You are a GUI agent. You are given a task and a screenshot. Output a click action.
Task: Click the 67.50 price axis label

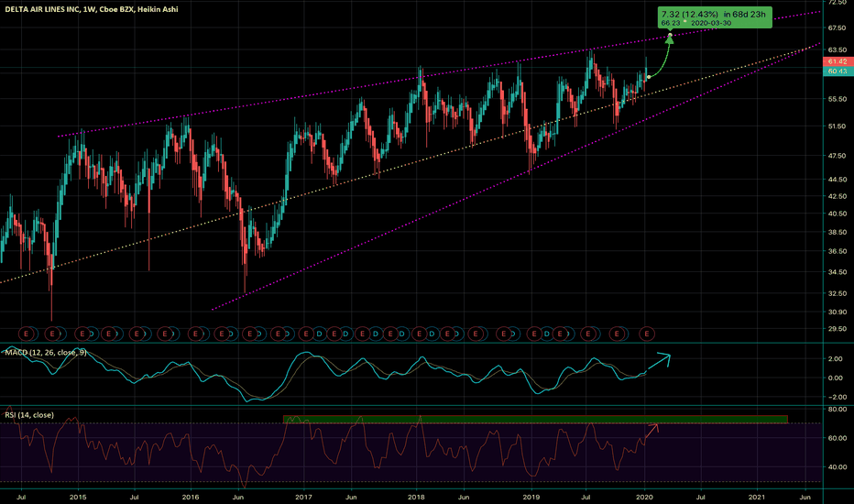pyautogui.click(x=838, y=28)
